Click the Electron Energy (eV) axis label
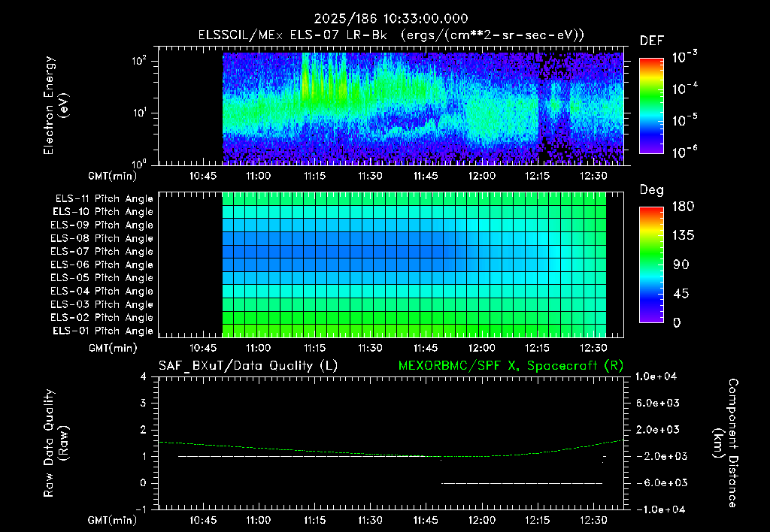 (56, 105)
